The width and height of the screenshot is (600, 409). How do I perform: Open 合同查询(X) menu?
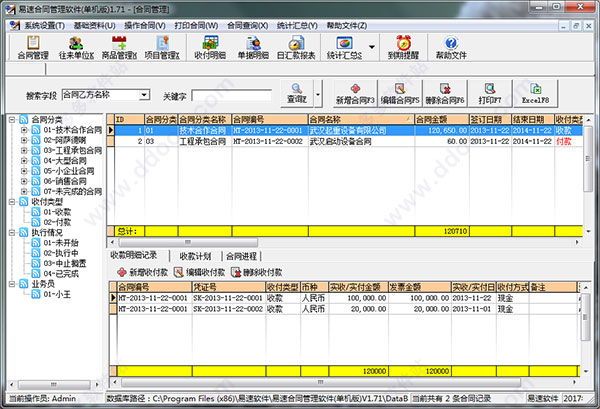coord(247,26)
